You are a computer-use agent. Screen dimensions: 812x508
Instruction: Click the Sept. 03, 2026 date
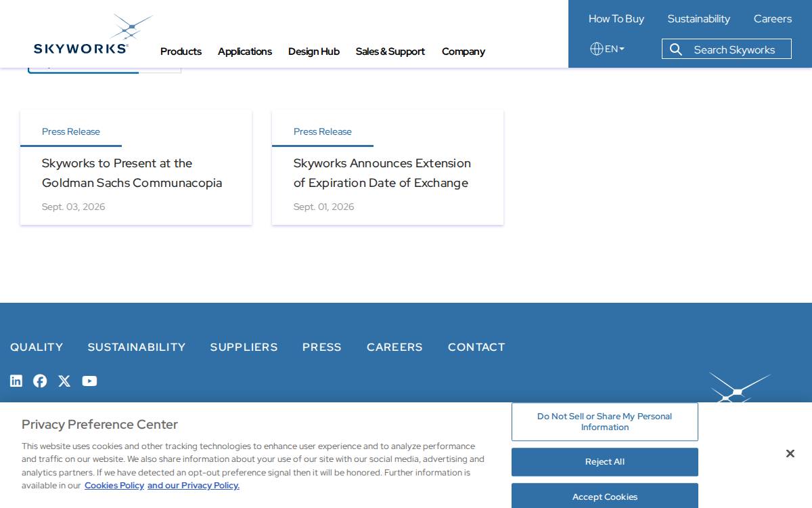click(x=74, y=207)
